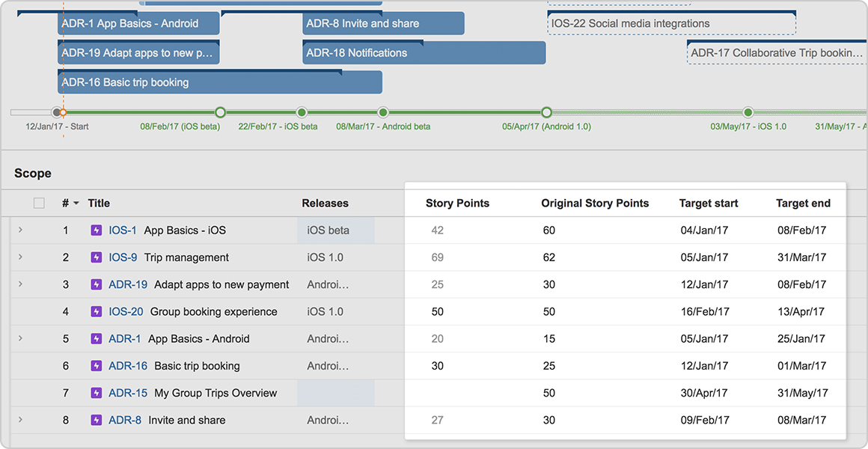868x449 pixels.
Task: Click the Original Story Points column header
Action: [x=595, y=204]
